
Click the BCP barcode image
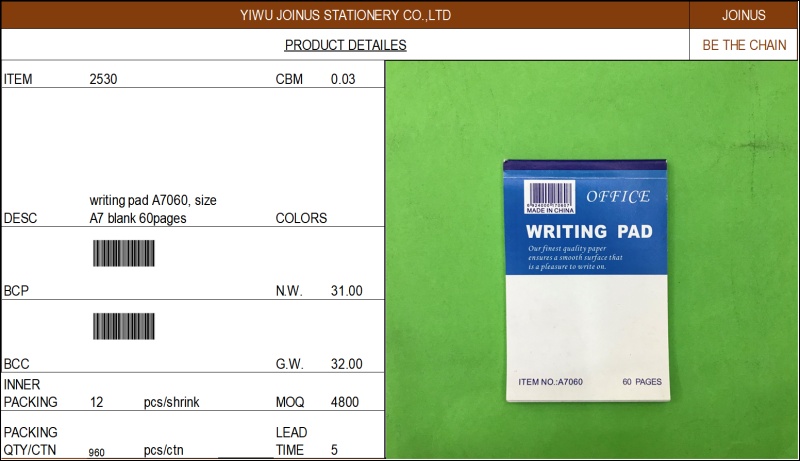[125, 254]
